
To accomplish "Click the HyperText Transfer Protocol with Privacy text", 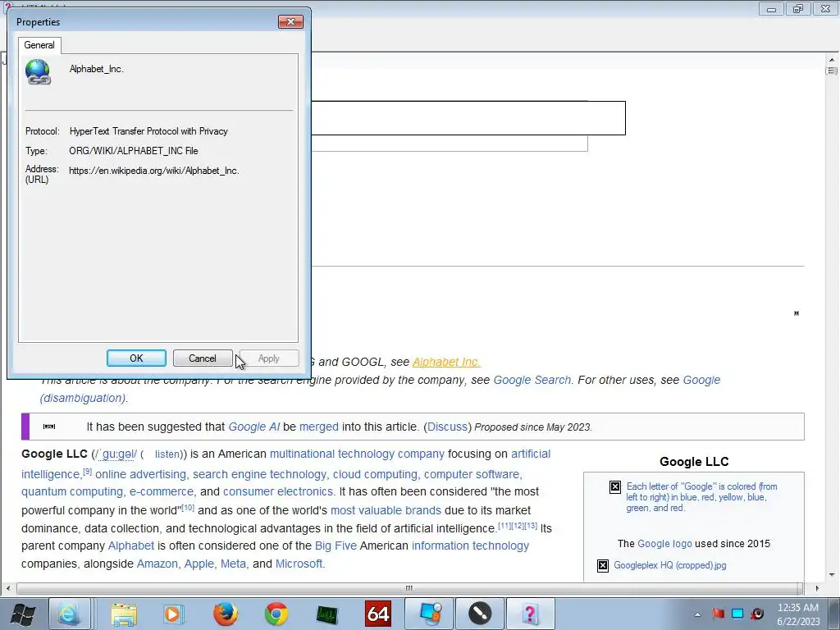I will pos(148,130).
